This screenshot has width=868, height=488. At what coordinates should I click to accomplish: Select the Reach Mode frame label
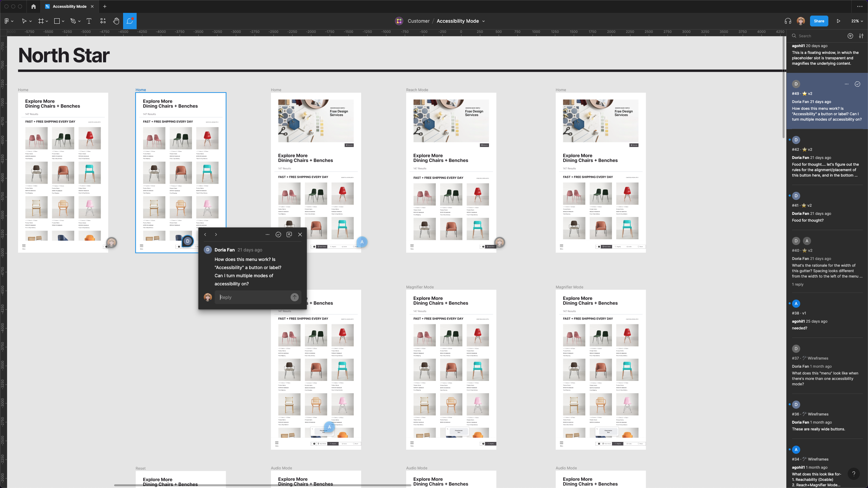[417, 90]
